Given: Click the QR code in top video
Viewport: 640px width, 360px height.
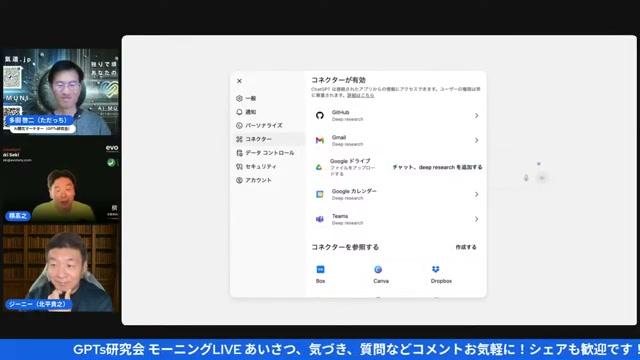Looking at the screenshot, I should click(x=12, y=77).
